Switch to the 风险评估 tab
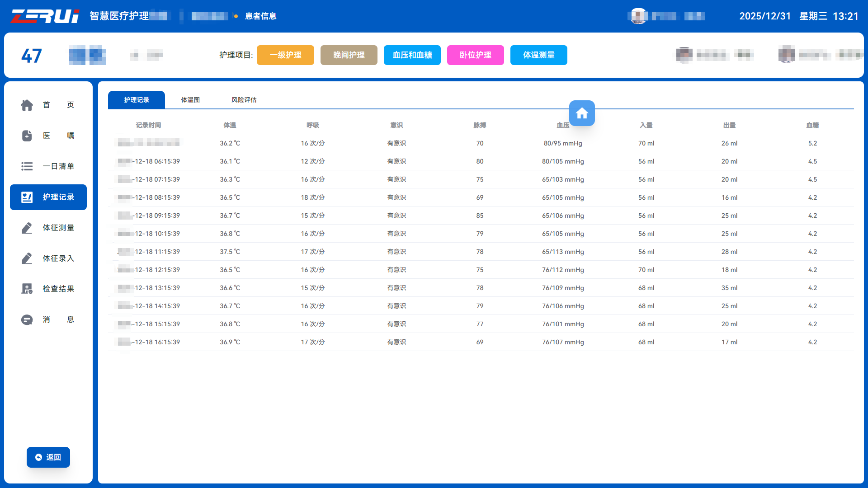The width and height of the screenshot is (868, 488). click(x=244, y=100)
